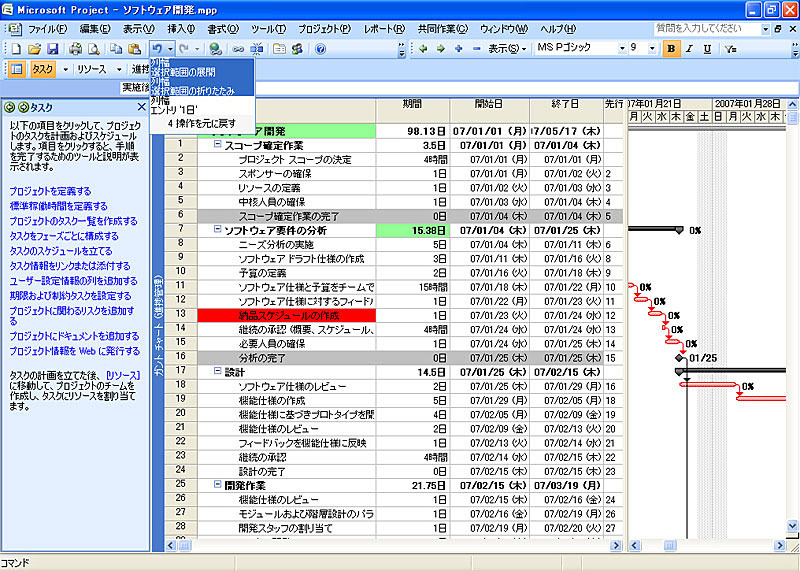The height and width of the screenshot is (571, 800).
Task: Split the task with split icon
Action: 257,49
